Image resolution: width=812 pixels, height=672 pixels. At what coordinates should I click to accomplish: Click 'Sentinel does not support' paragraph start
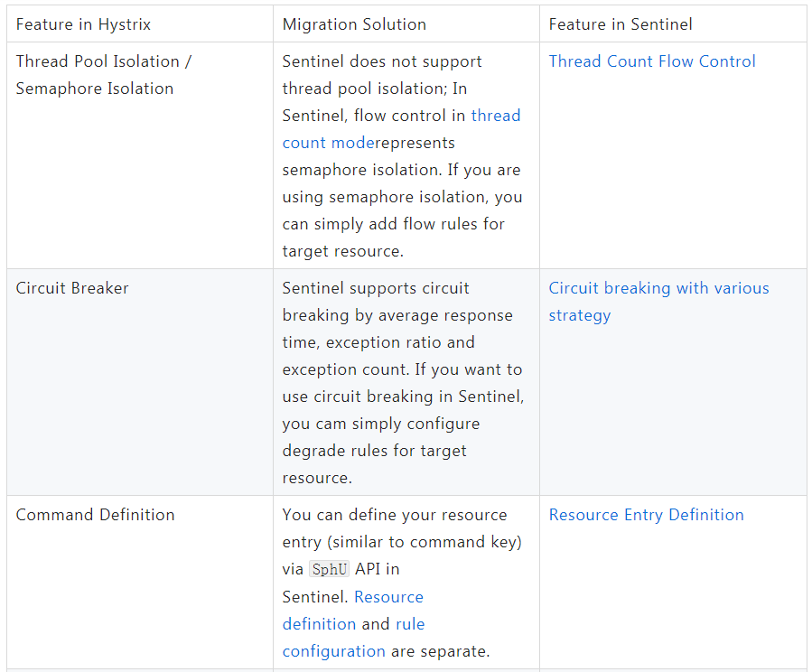(382, 61)
